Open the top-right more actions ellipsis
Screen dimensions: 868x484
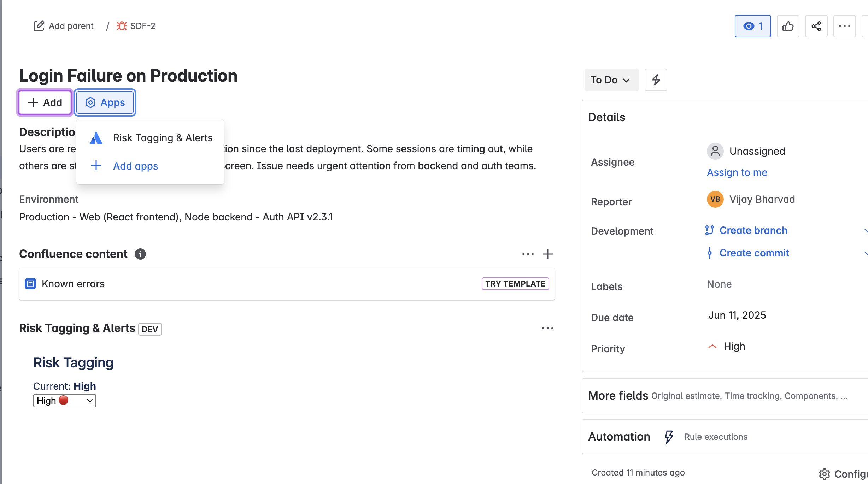(x=844, y=26)
